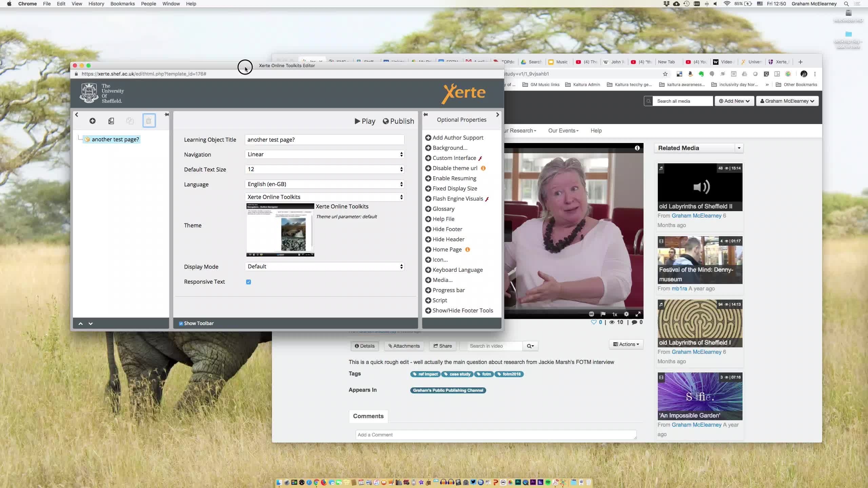Enter fullscreen in Kaltura video player
Screen dimensions: 868x488
[638, 314]
